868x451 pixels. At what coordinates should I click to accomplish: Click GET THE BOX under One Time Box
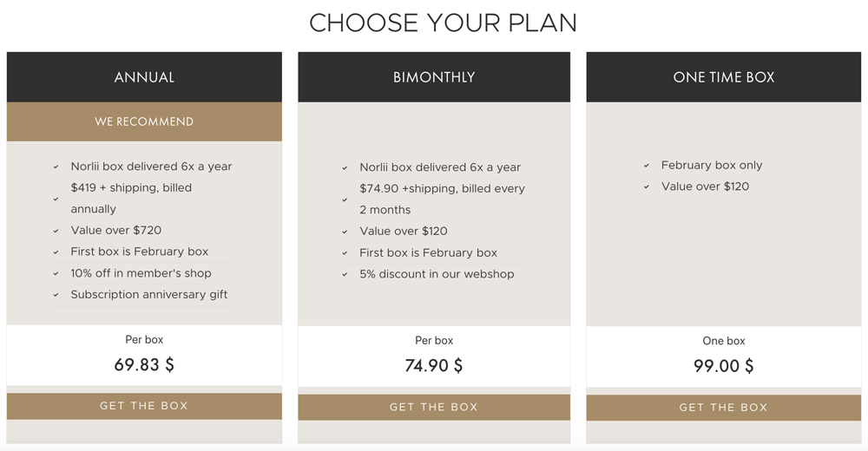click(x=724, y=408)
